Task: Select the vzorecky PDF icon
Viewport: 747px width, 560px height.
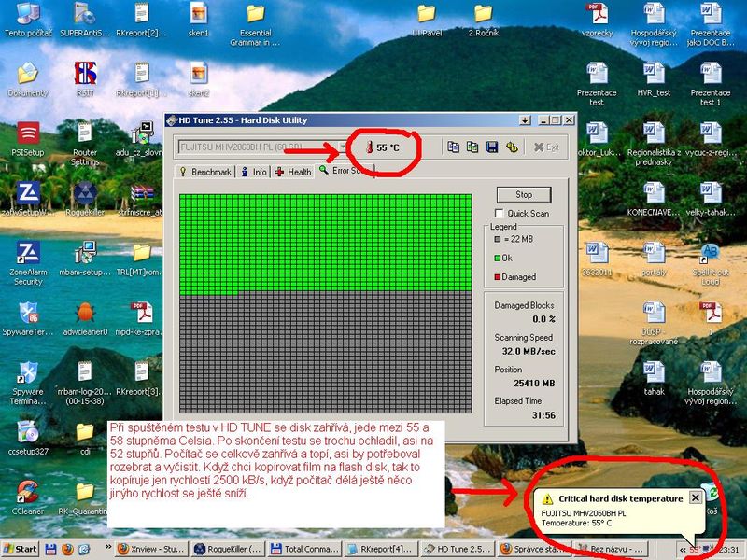Action: click(x=597, y=19)
